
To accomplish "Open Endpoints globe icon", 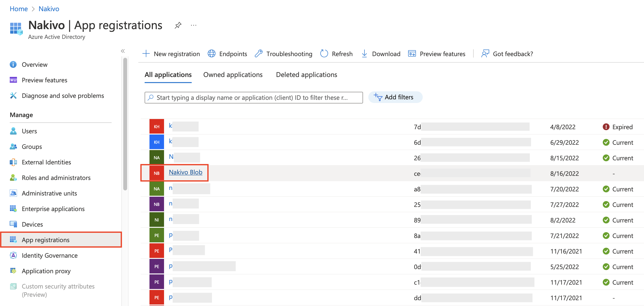I will tap(212, 54).
